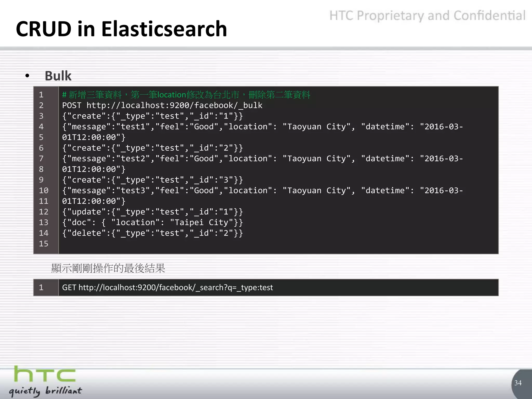The width and height of the screenshot is (532, 399).
Task: Click the GET _search URL line
Action: [x=167, y=288]
